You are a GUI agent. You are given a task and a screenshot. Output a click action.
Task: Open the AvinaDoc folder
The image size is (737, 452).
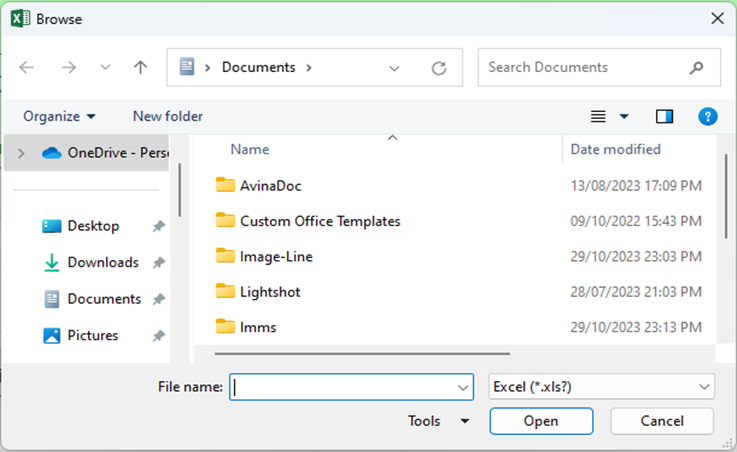coord(270,185)
